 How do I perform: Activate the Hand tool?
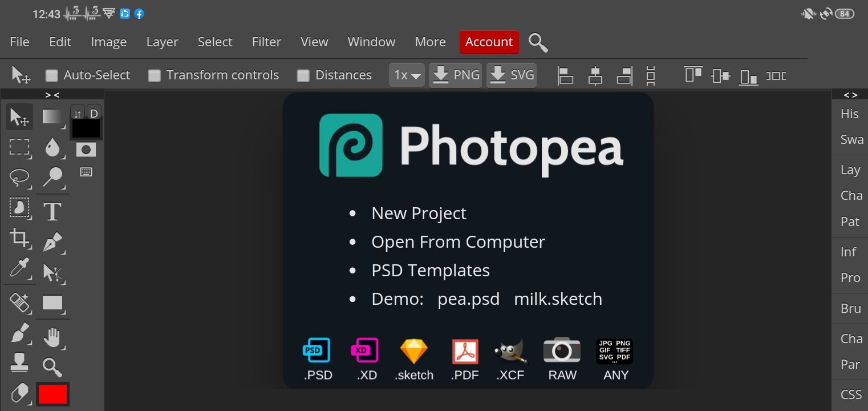pyautogui.click(x=53, y=337)
